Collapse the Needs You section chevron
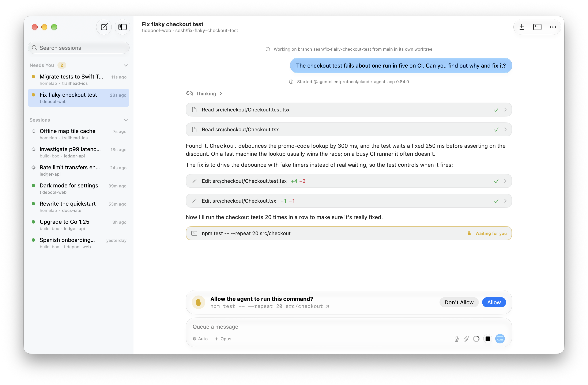Screen dimensions: 588x385 126,65
